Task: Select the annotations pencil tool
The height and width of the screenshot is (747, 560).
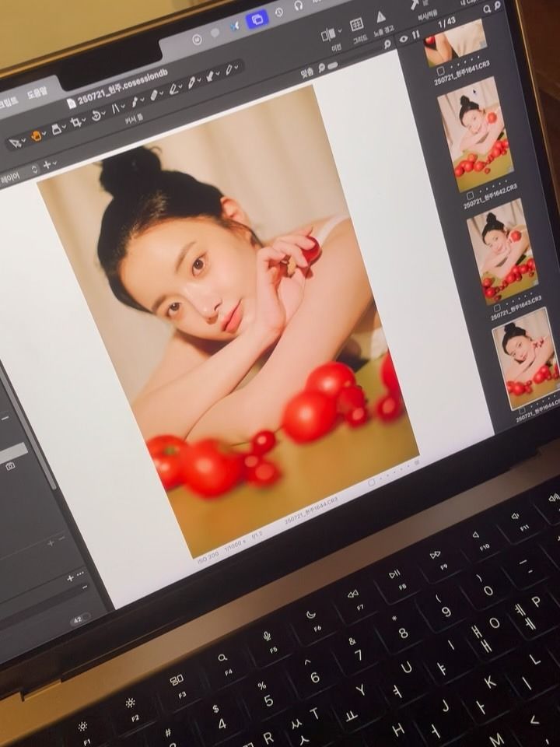Action: [x=229, y=69]
